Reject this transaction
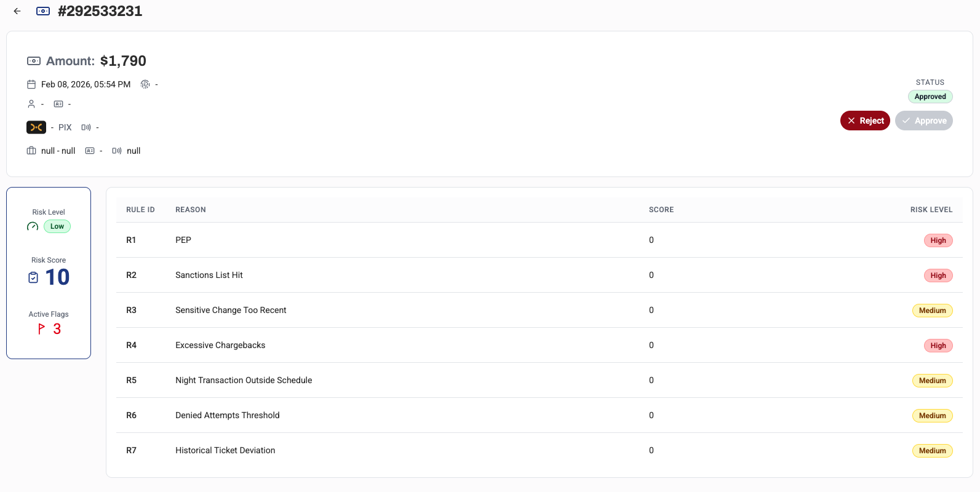The height and width of the screenshot is (492, 980). (x=865, y=121)
